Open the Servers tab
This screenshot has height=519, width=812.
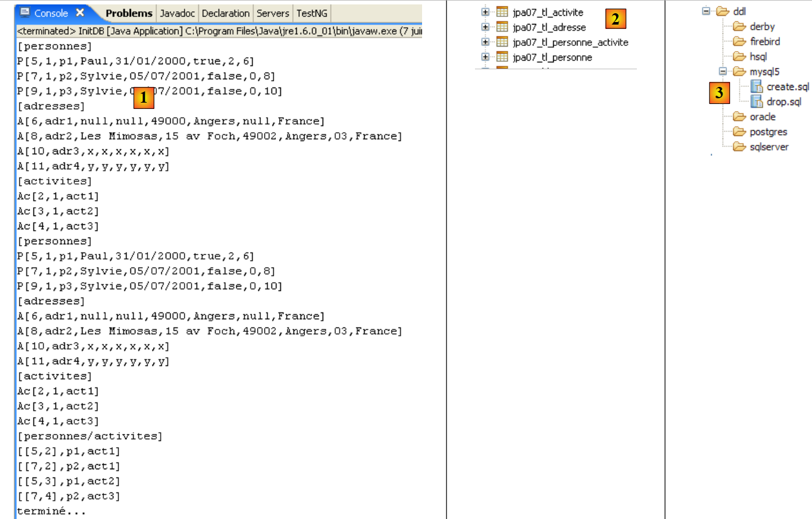(273, 13)
